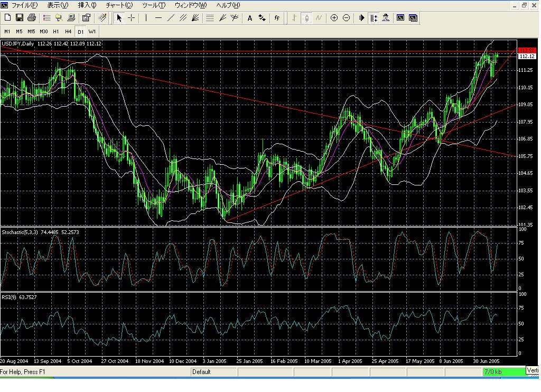Open the ウィンドウ(W) menu
The width and height of the screenshot is (541, 392).
click(191, 5)
